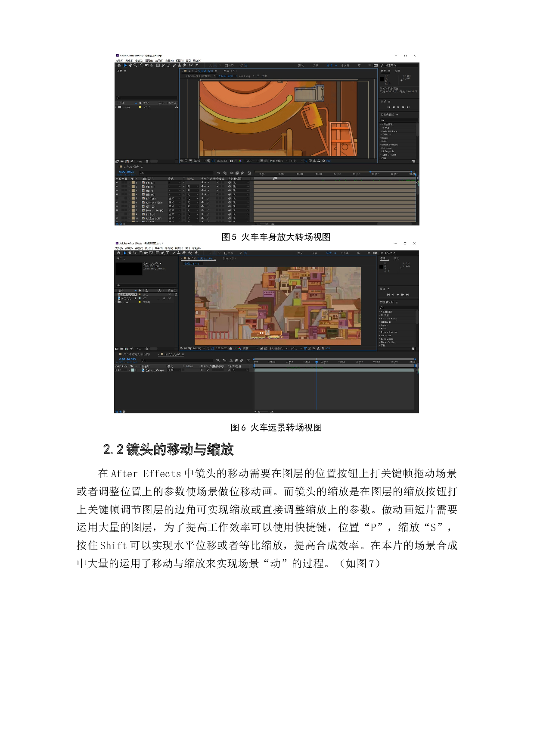Select the Zoom magnifier tool in Figure 5 screenshot

135,66
